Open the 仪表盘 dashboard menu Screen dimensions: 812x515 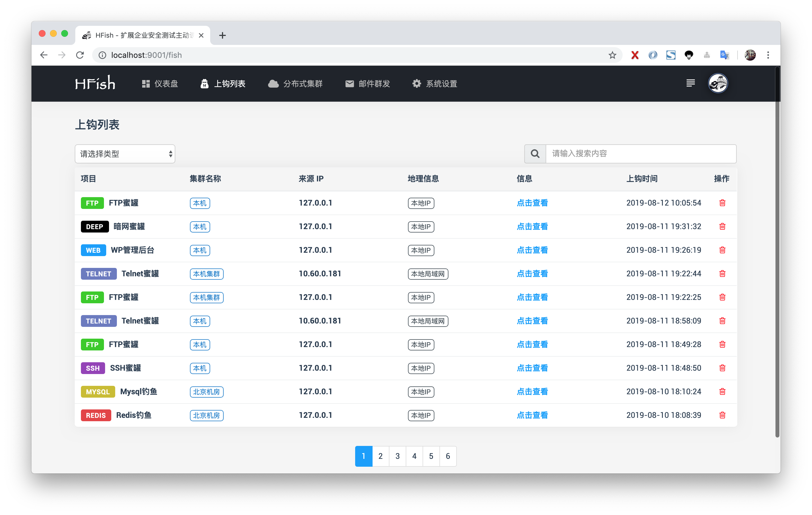coord(160,84)
